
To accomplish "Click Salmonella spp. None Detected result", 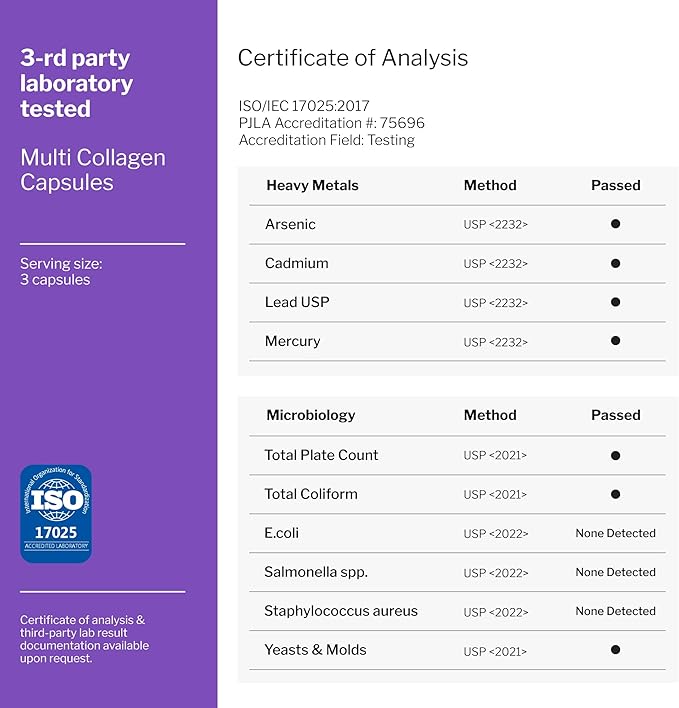I will (x=615, y=572).
